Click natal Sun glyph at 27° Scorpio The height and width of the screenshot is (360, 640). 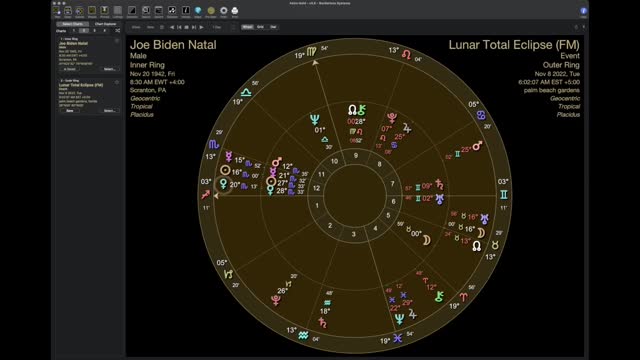271,182
